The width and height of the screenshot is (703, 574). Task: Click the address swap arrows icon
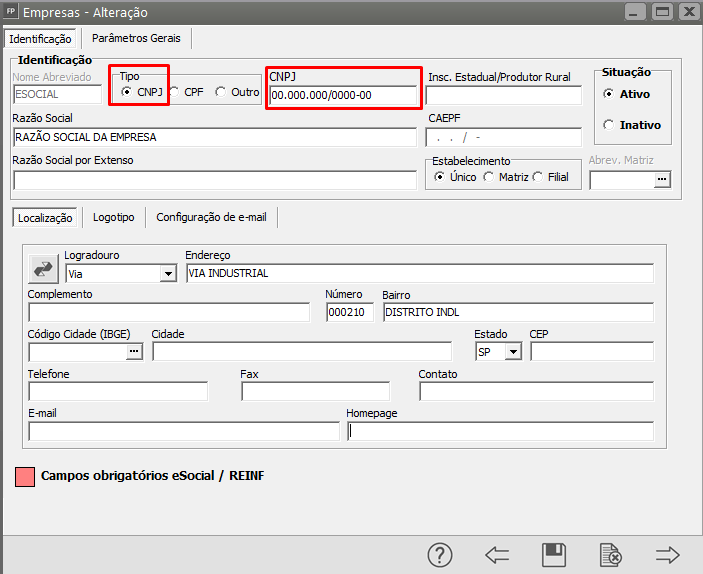(44, 268)
